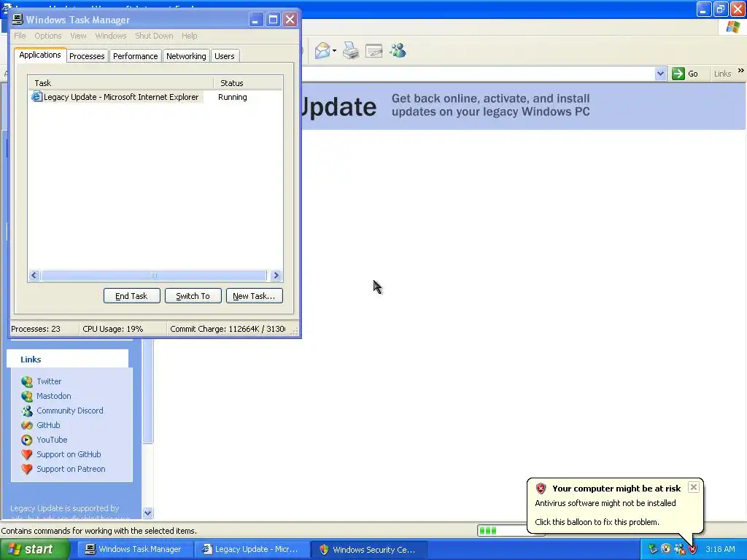Click the Community Discord people icon
The width and height of the screenshot is (747, 560).
tap(27, 411)
